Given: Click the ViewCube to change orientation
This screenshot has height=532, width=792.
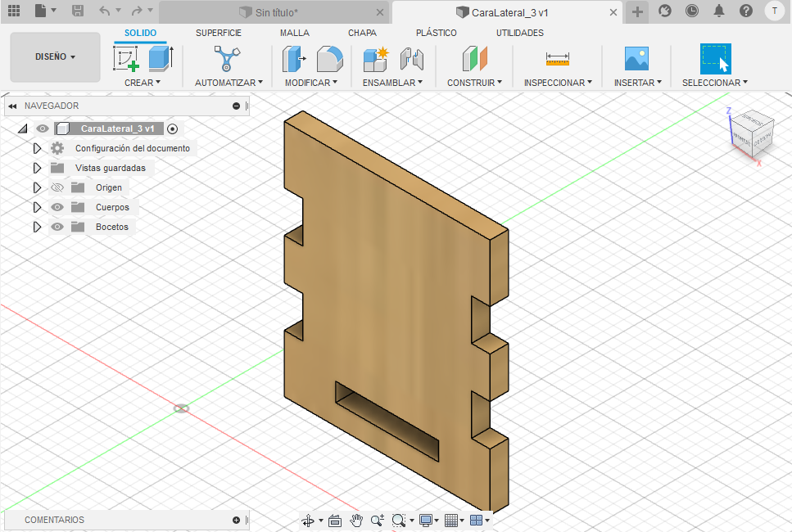Looking at the screenshot, I should (752, 133).
